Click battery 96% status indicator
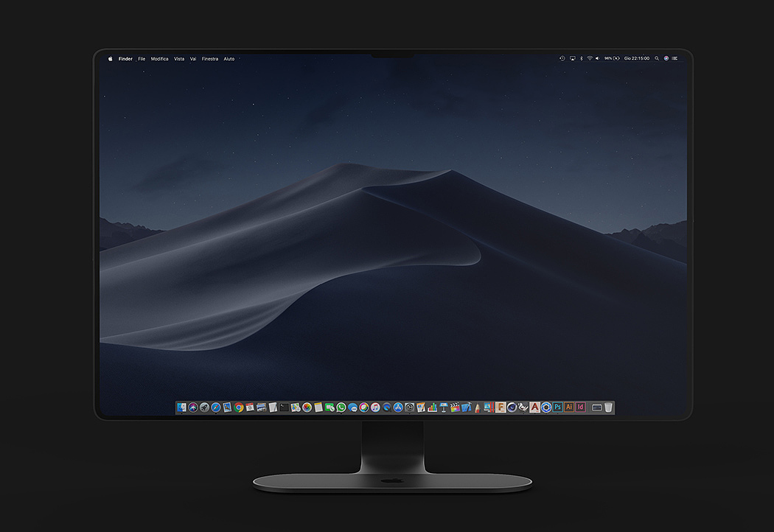This screenshot has width=774, height=532. pyautogui.click(x=612, y=58)
